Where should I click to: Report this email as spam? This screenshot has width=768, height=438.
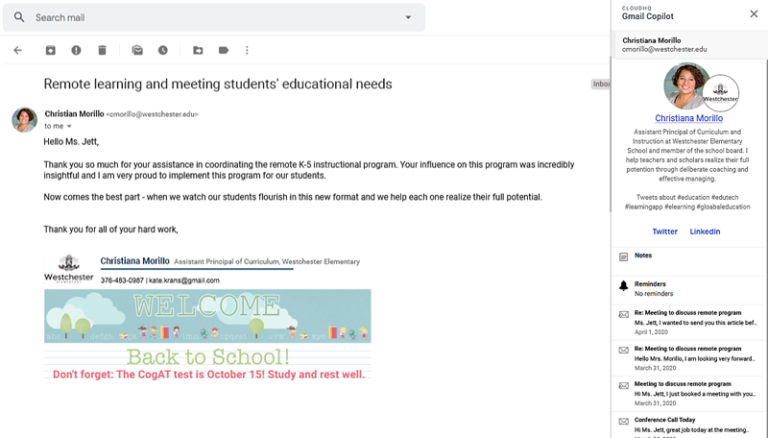point(76,50)
